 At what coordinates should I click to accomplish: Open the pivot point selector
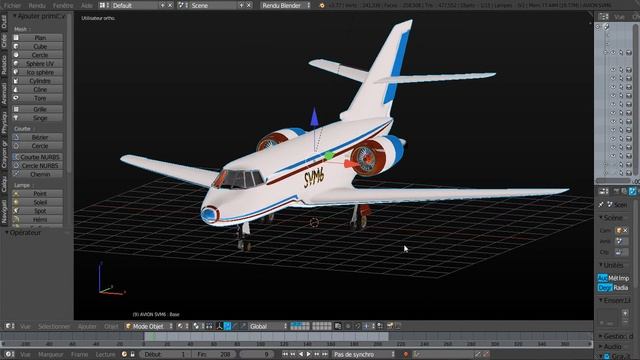(x=198, y=326)
